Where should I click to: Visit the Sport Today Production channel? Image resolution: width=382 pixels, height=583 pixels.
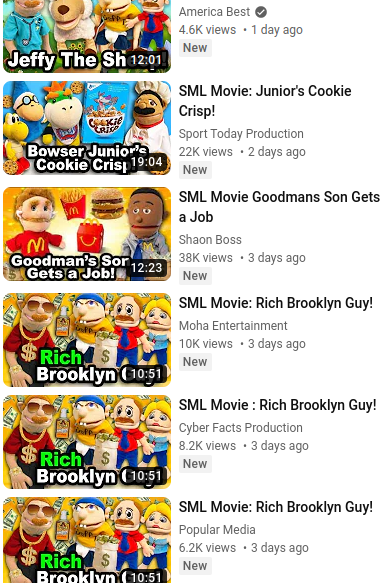[x=241, y=134]
